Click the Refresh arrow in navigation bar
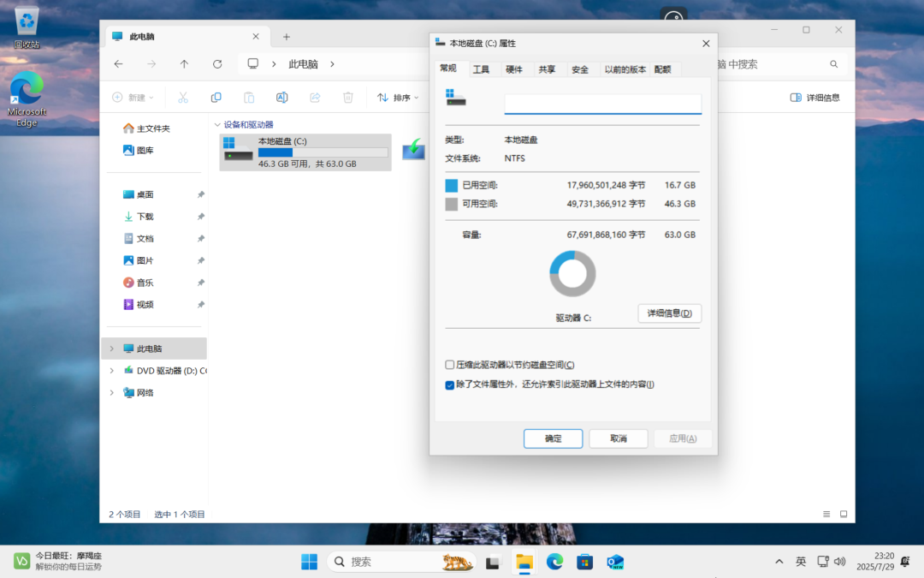924x578 pixels. 217,64
